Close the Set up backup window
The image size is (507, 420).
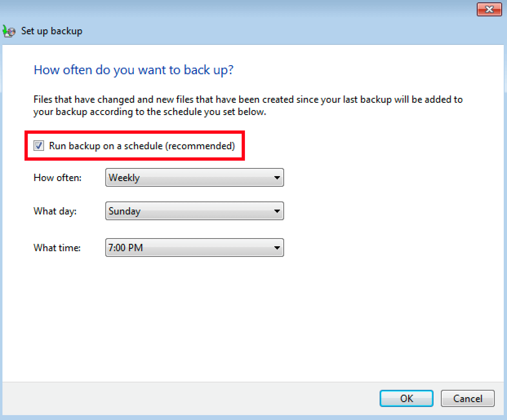tap(489, 9)
